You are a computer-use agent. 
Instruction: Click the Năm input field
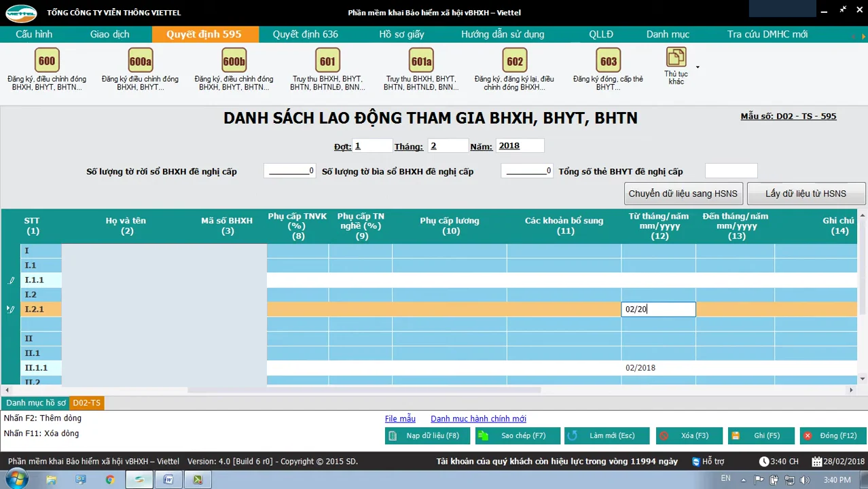(x=520, y=145)
